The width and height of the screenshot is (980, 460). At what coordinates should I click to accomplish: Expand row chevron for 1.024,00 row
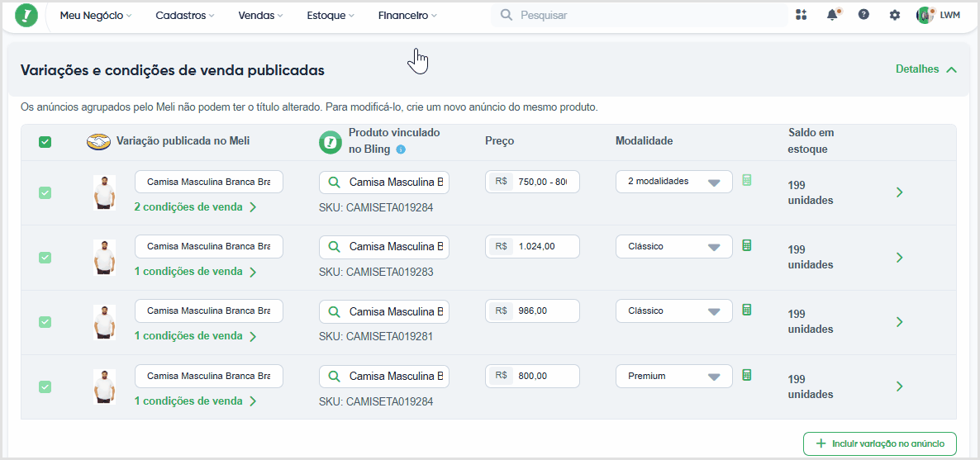click(899, 258)
